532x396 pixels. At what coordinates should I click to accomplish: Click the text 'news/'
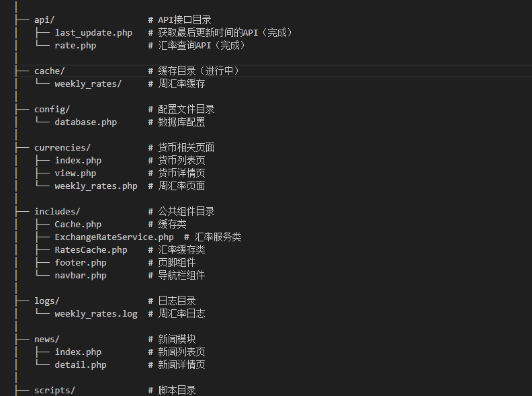pyautogui.click(x=47, y=340)
